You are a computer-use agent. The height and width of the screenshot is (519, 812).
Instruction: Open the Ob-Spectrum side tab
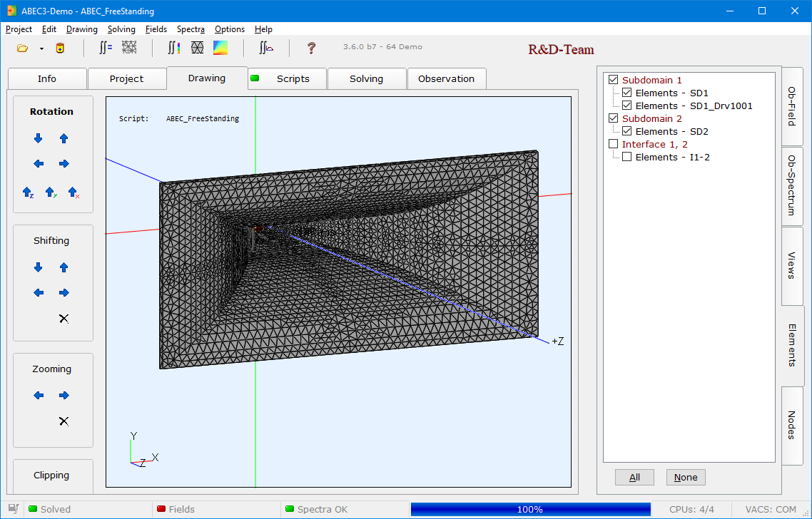click(x=792, y=186)
